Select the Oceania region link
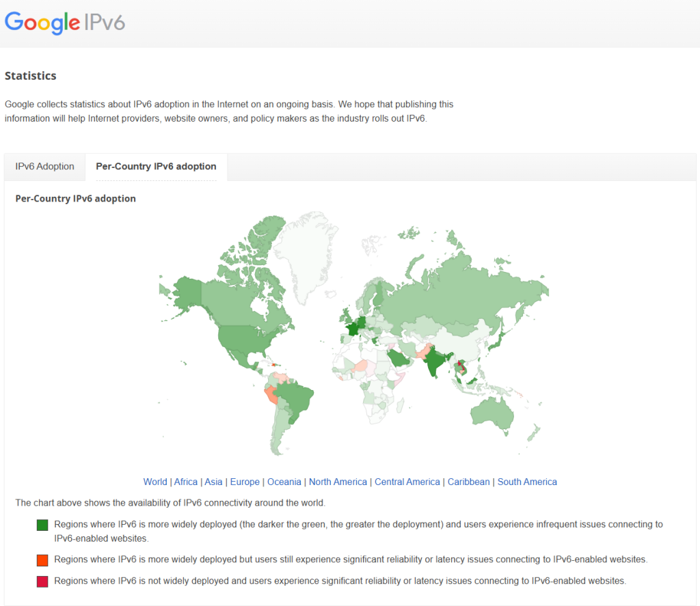Viewport: 700px width, 606px height. click(284, 482)
